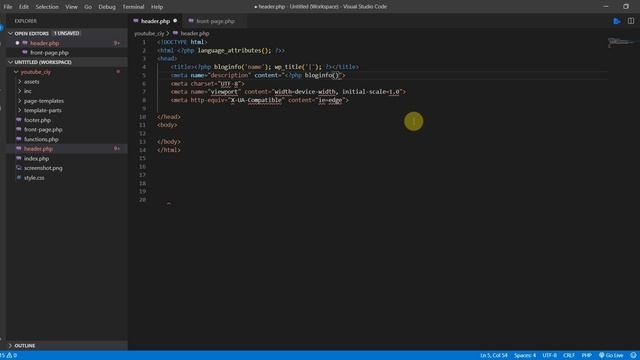The height and width of the screenshot is (360, 640).
Task: Click youtube_cly in the breadcrumb
Action: (x=149, y=33)
